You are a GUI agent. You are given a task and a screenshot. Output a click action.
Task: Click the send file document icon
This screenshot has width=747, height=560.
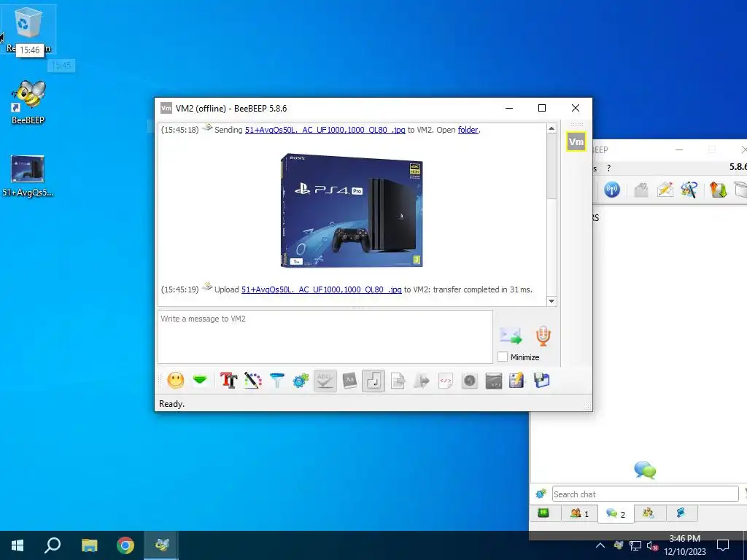pos(398,381)
